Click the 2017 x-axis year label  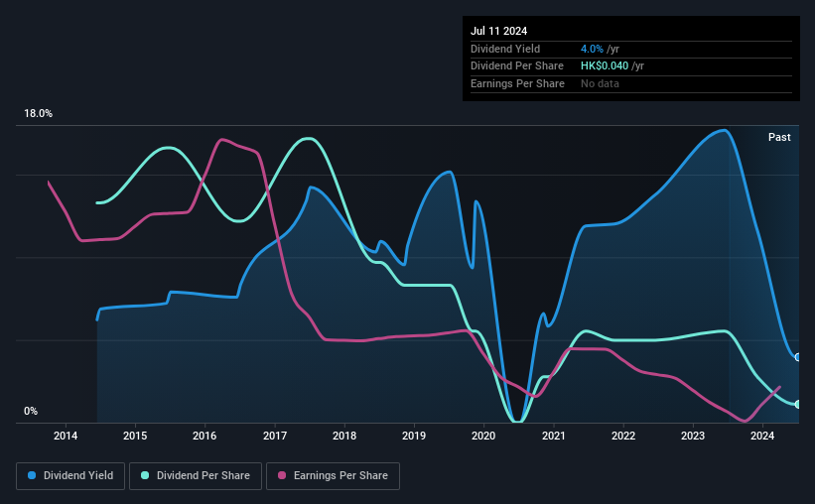click(274, 436)
